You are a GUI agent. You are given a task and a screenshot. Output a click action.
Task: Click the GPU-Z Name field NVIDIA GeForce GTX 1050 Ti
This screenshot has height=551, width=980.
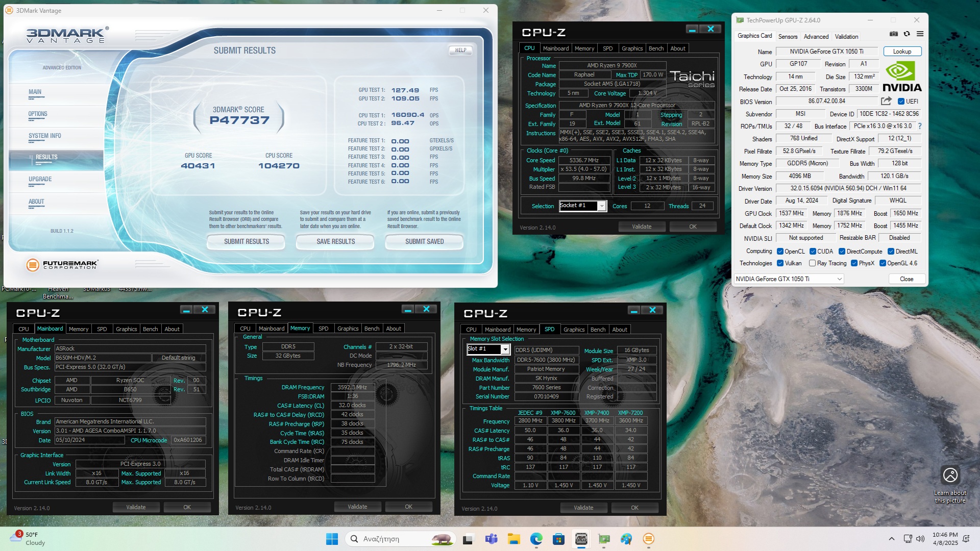(x=826, y=52)
